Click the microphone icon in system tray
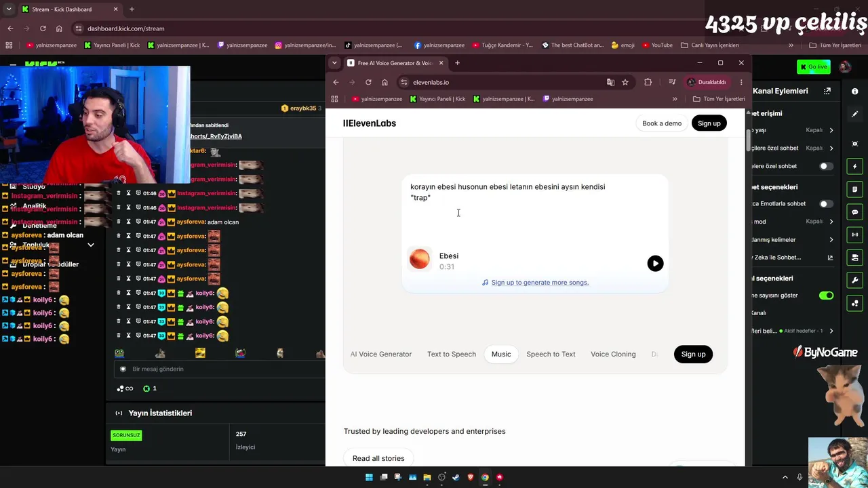Image resolution: width=868 pixels, height=488 pixels. [800, 477]
